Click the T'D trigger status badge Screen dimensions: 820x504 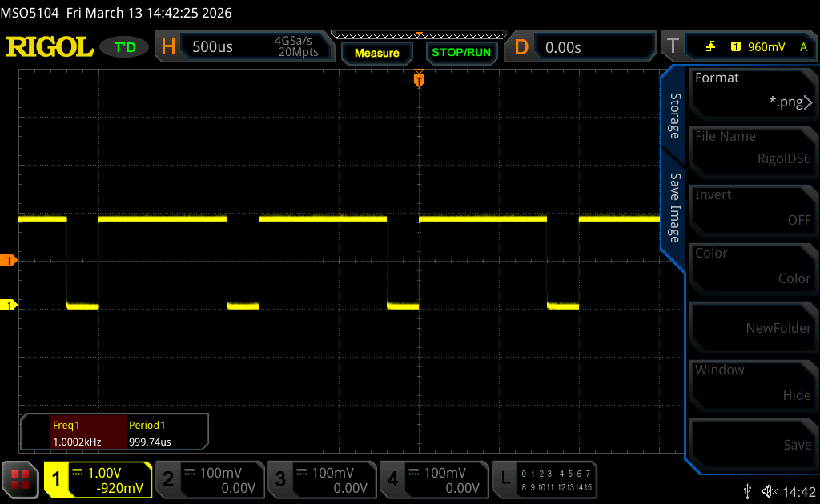tap(125, 47)
